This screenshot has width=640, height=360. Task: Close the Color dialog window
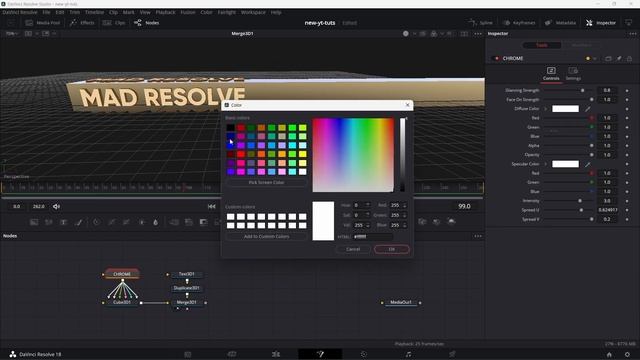[407, 105]
